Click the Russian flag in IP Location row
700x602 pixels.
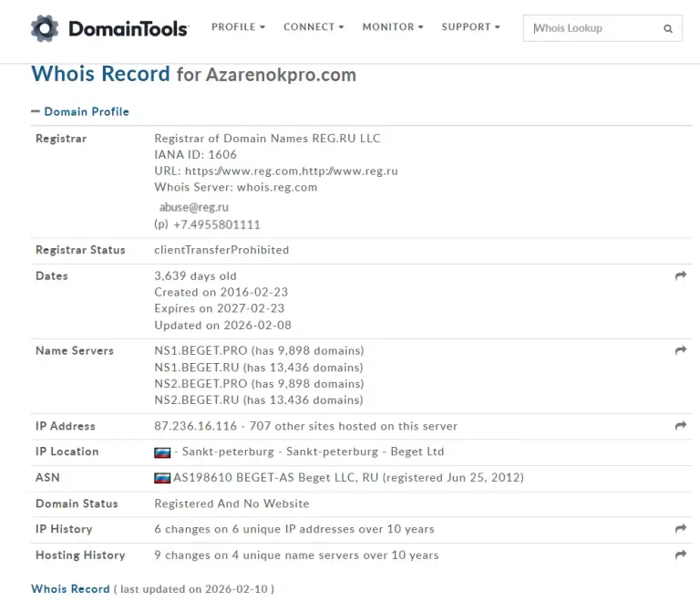click(162, 452)
